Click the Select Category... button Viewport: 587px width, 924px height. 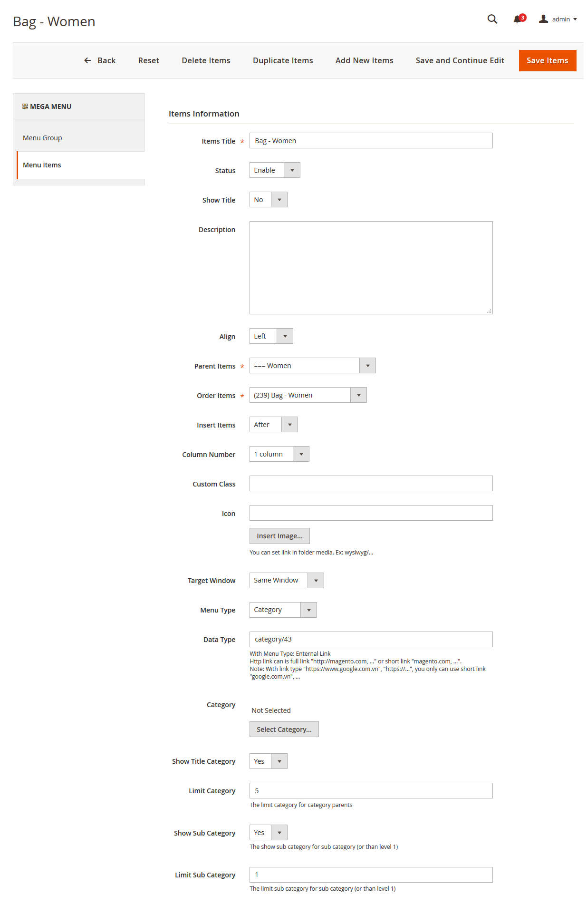pyautogui.click(x=284, y=729)
